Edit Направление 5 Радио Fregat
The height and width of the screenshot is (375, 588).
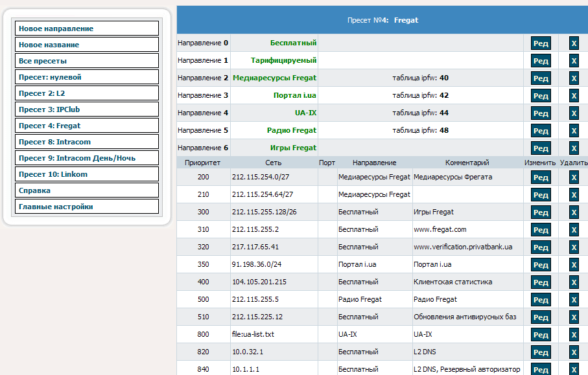541,131
